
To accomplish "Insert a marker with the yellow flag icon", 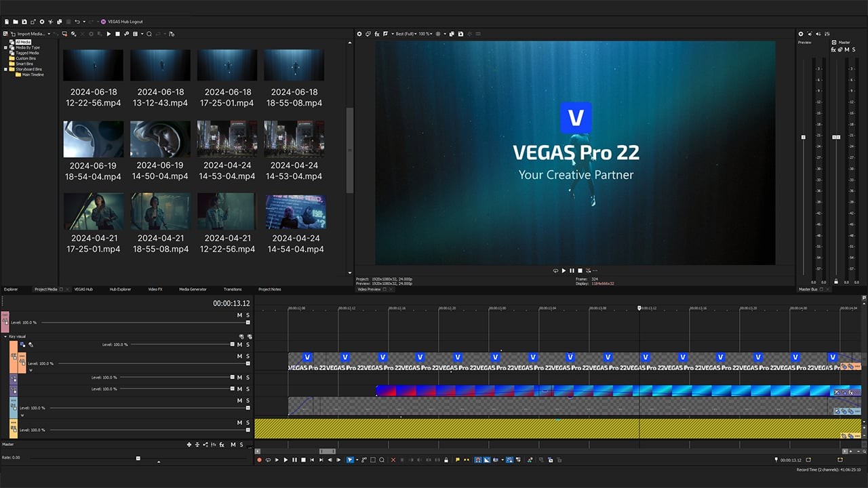I will [x=458, y=460].
